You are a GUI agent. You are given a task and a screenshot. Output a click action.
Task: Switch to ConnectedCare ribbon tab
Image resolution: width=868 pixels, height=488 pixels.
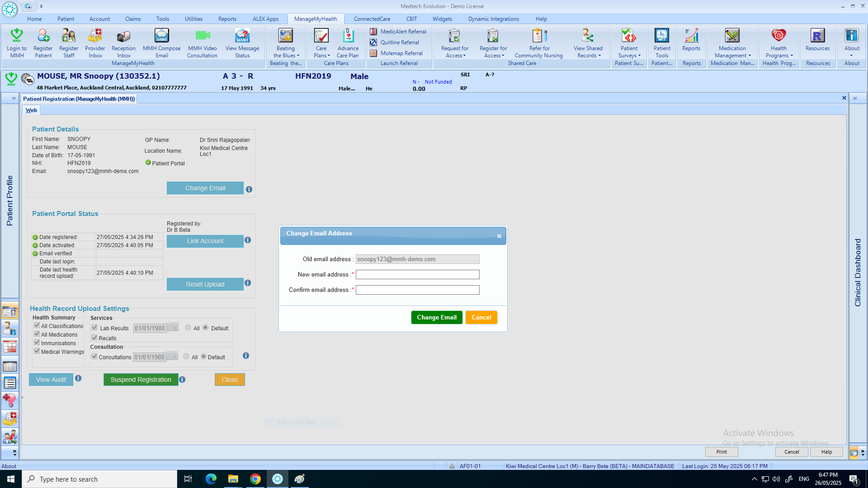pyautogui.click(x=372, y=19)
